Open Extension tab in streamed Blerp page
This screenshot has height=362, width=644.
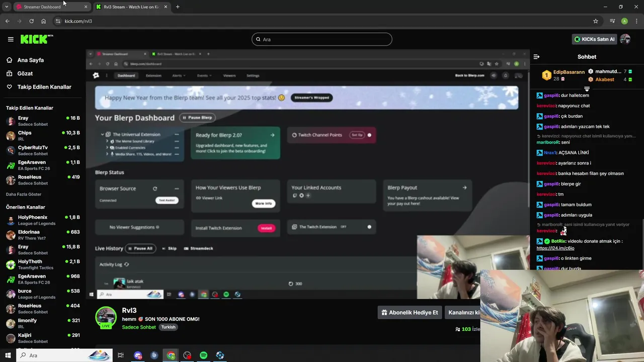[x=153, y=75]
